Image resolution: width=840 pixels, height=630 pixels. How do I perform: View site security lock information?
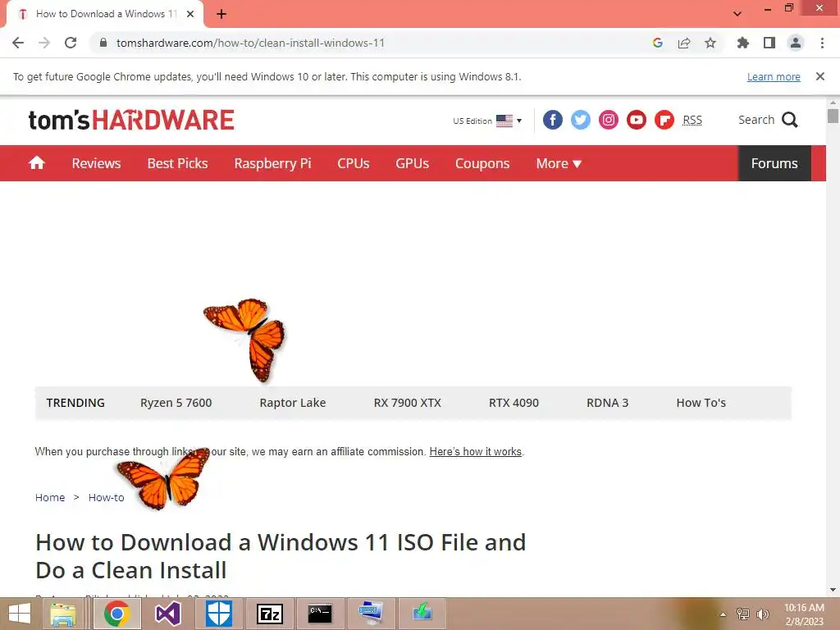103,43
